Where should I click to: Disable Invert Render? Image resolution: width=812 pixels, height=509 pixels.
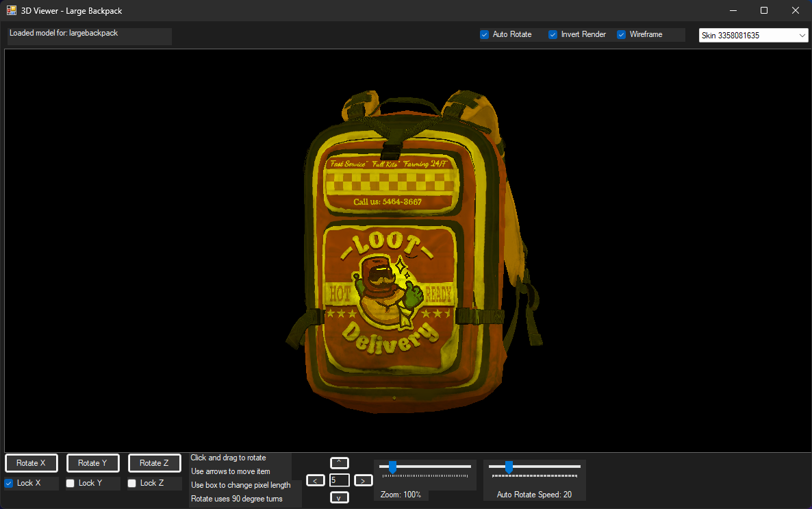pos(553,34)
